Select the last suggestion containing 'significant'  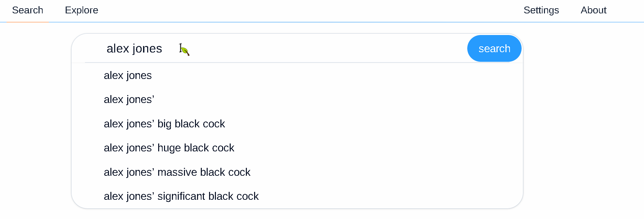click(x=181, y=196)
